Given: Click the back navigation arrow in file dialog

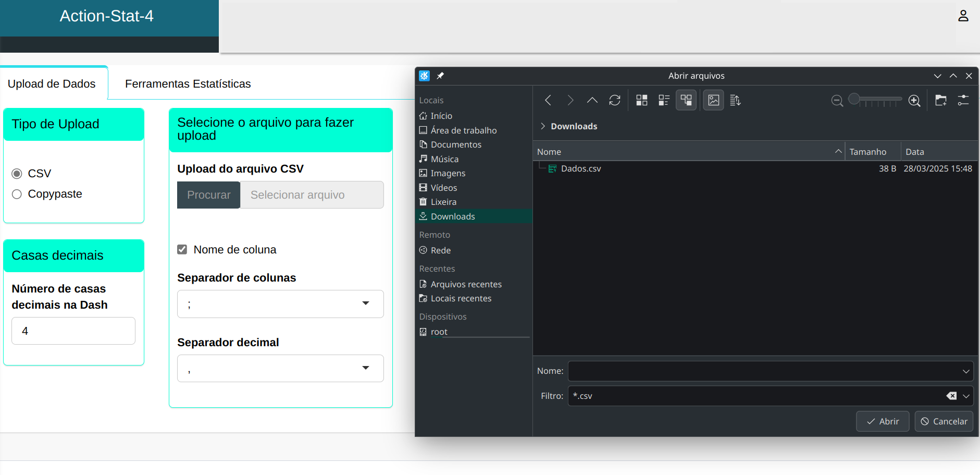Looking at the screenshot, I should [548, 100].
